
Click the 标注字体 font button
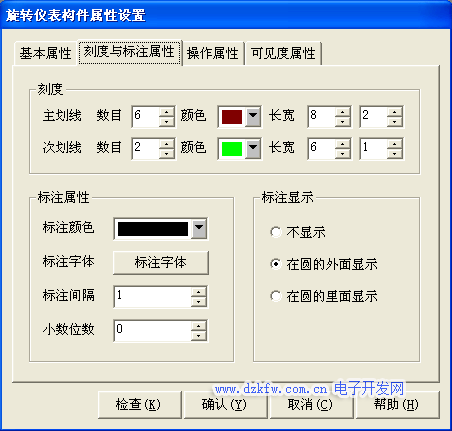point(161,263)
